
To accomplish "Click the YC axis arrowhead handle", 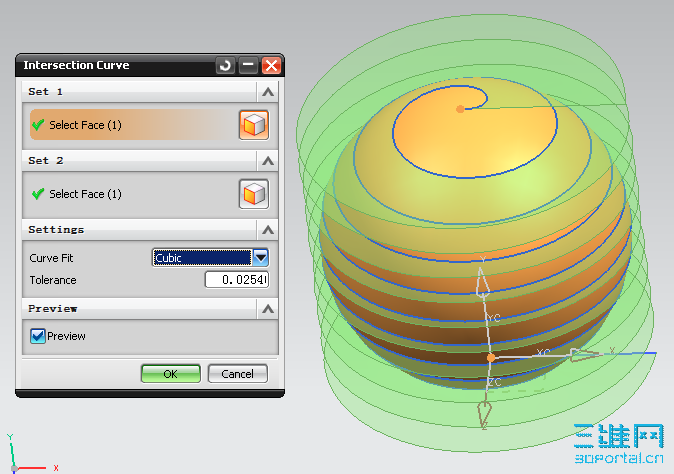I will coord(483,283).
